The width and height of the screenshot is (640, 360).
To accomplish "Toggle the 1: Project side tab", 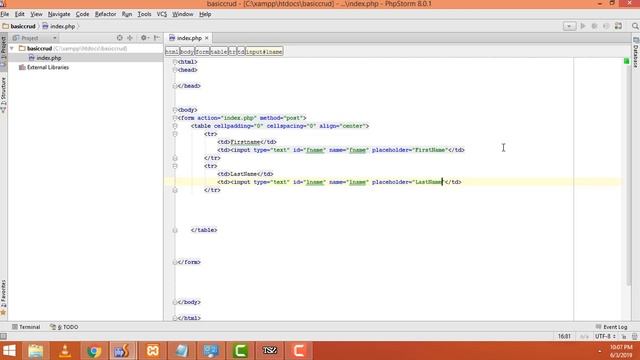I will click(4, 51).
